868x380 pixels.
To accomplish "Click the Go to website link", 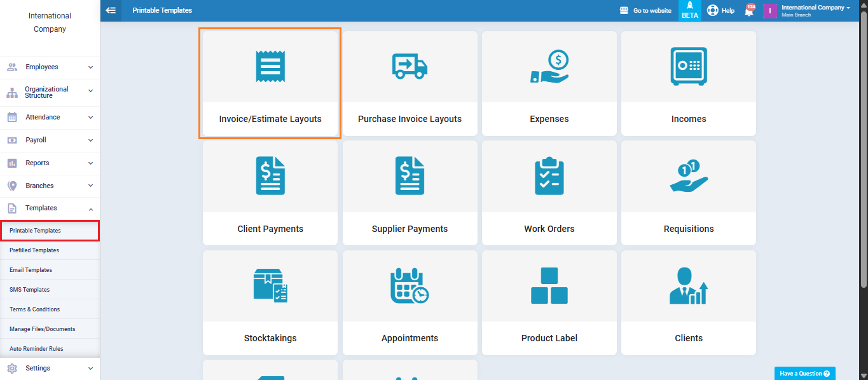I will click(x=645, y=11).
